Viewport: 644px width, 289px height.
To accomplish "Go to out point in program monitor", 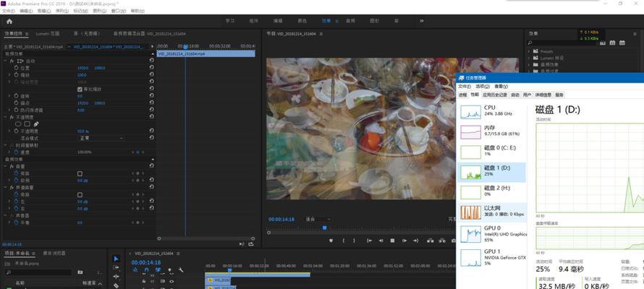I will pyautogui.click(x=415, y=241).
